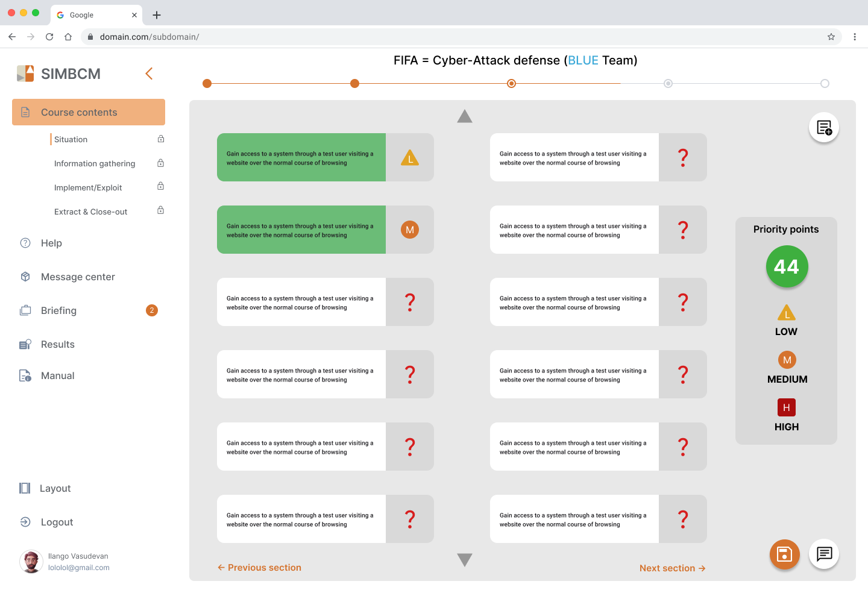Click lock icon beside Implement/Exploit
Image resolution: width=868 pixels, height=593 pixels.
tap(161, 186)
